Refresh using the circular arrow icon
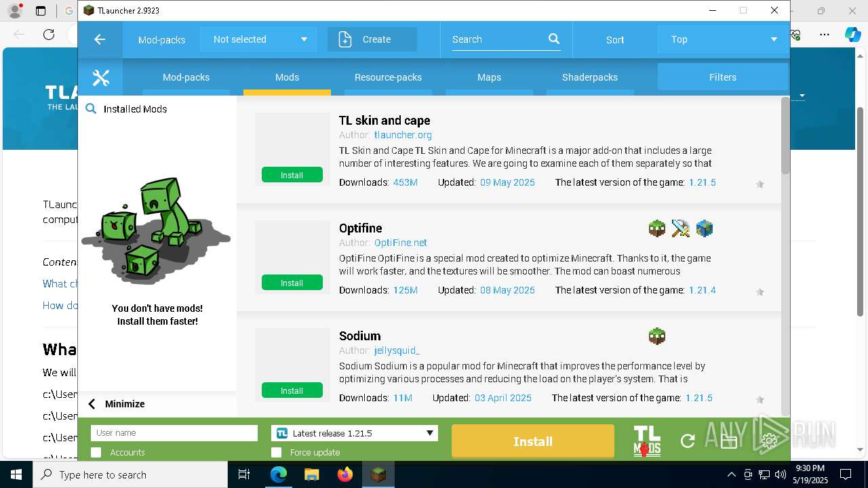The width and height of the screenshot is (868, 488). click(688, 441)
